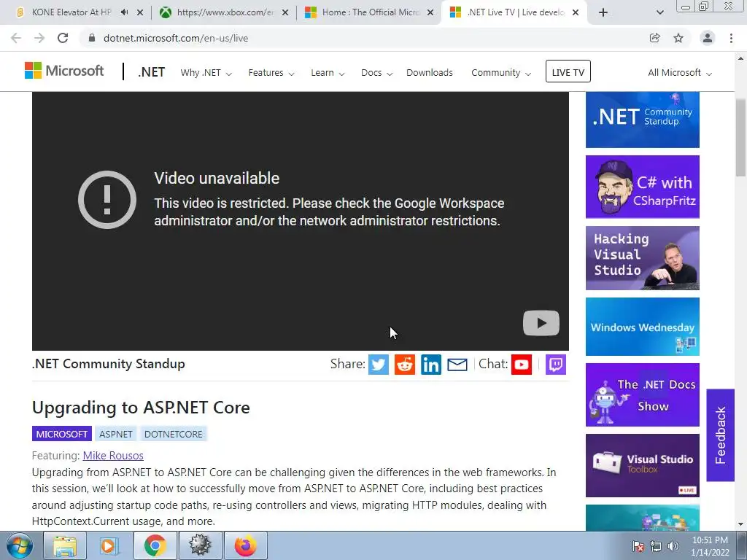Click the MICROSOFT tag
747x560 pixels.
tap(61, 434)
